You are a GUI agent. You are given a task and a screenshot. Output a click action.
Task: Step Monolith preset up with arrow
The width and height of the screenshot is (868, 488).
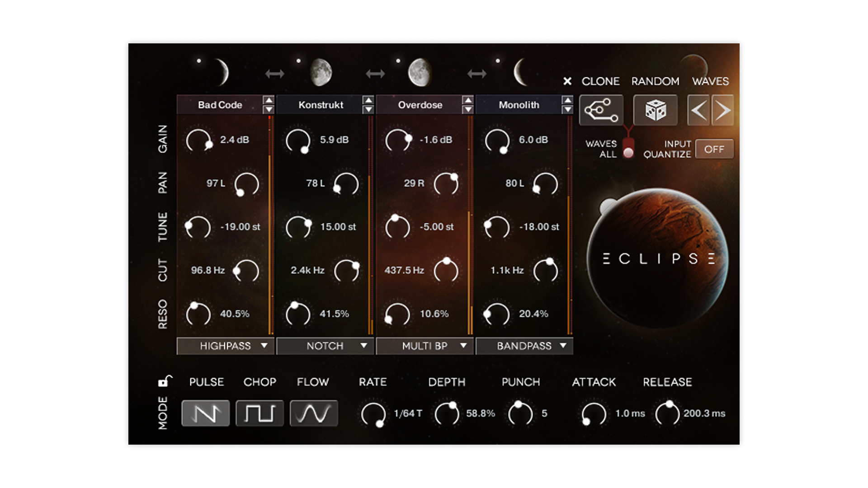[567, 100]
